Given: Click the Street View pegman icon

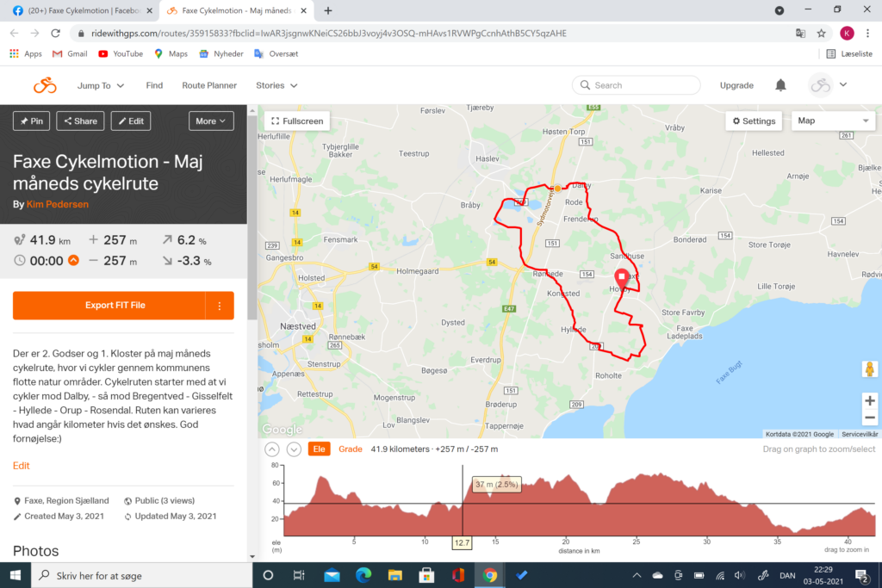Looking at the screenshot, I should pos(870,369).
